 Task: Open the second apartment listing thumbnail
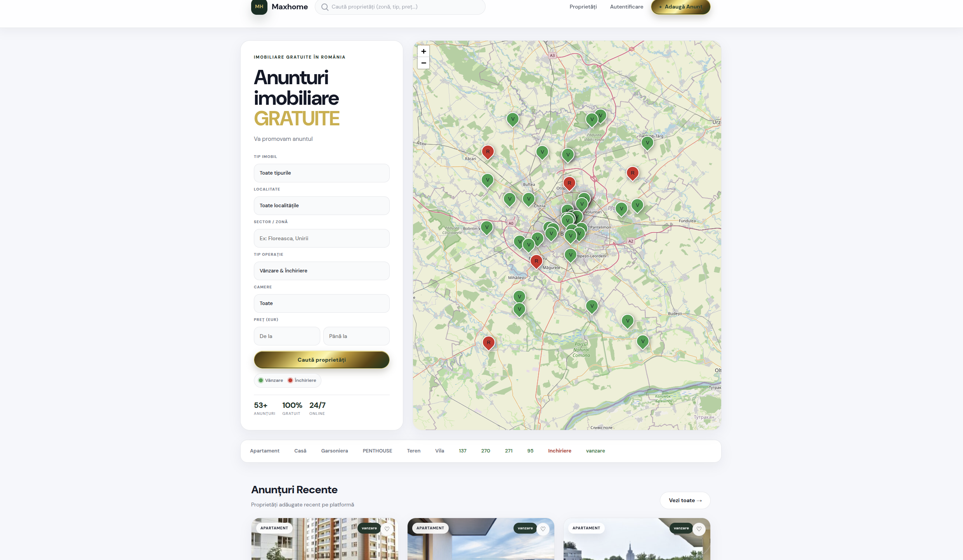[x=481, y=539]
